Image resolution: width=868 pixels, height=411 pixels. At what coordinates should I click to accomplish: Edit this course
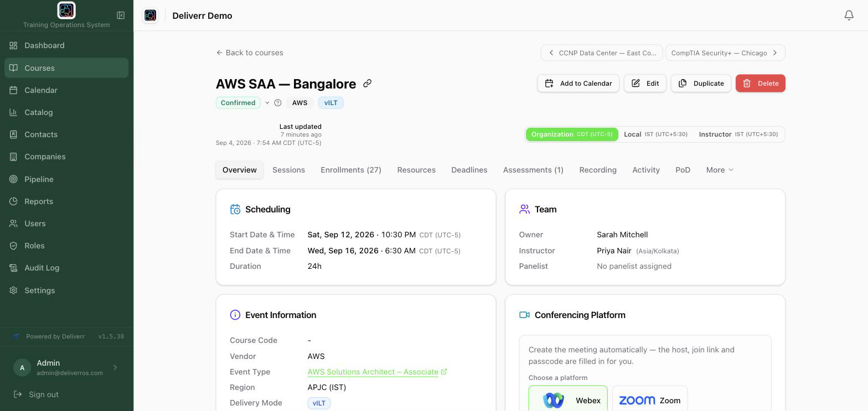tap(645, 84)
